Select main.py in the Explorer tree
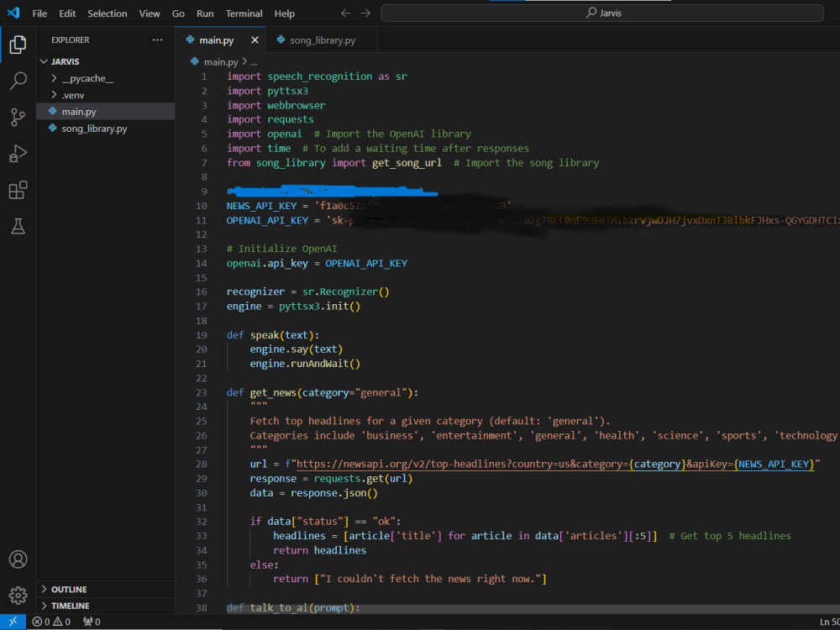This screenshot has width=840, height=630. click(105, 112)
